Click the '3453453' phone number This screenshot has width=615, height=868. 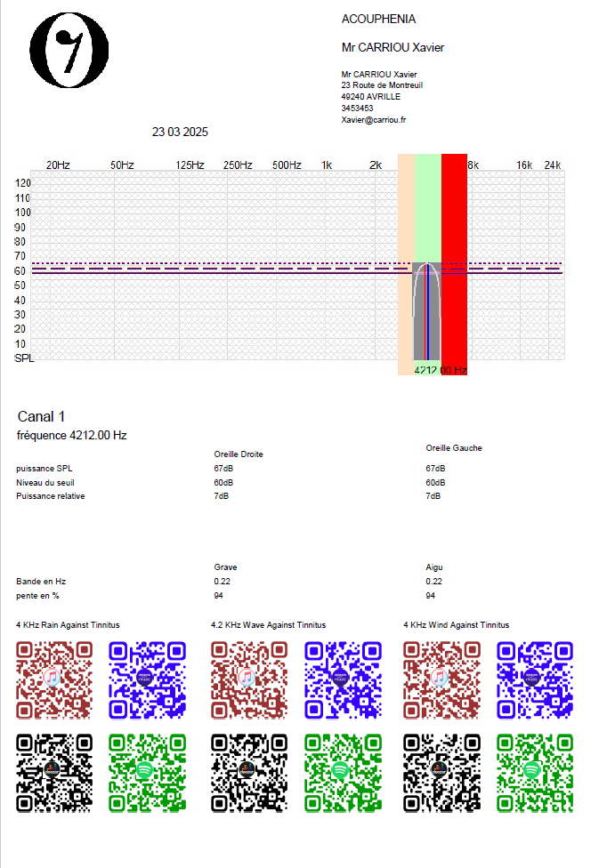358,108
